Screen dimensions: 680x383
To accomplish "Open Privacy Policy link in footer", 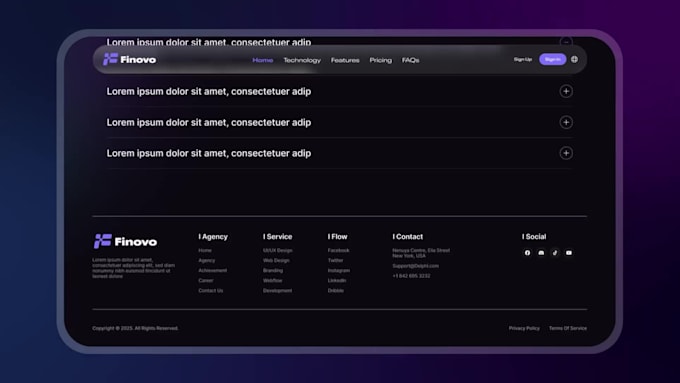I will pos(524,328).
